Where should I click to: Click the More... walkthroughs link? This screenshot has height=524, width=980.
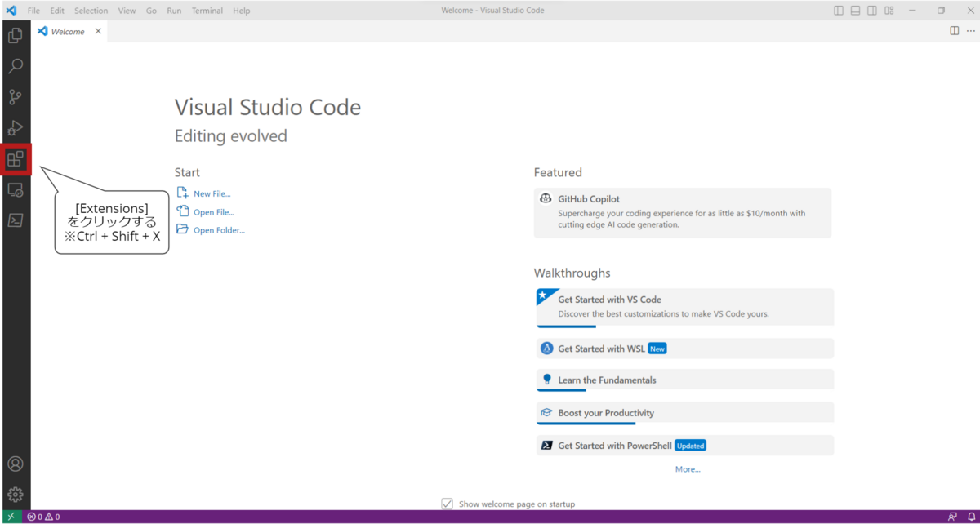click(x=688, y=469)
